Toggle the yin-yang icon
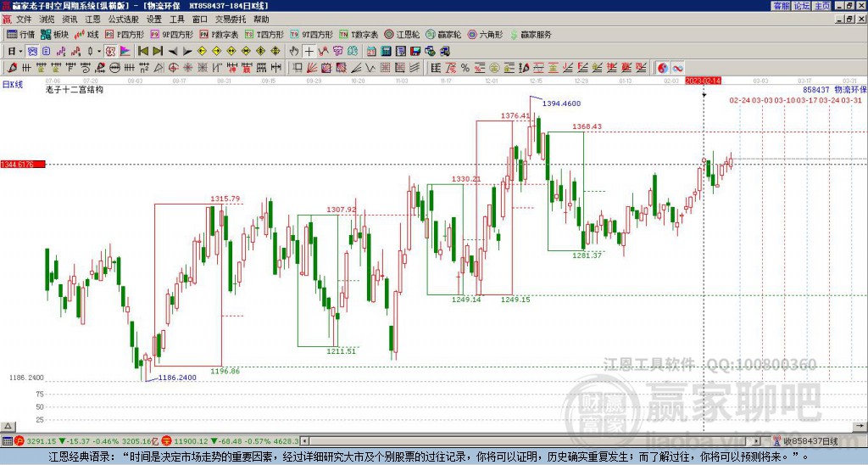The width and height of the screenshot is (868, 465). [x=663, y=68]
